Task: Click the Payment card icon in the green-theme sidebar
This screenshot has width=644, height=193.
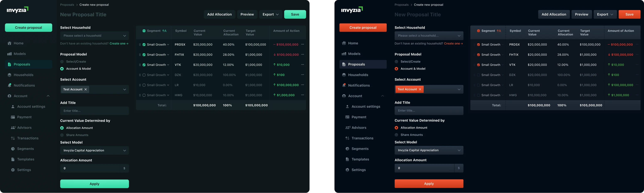Action: click(x=13, y=117)
